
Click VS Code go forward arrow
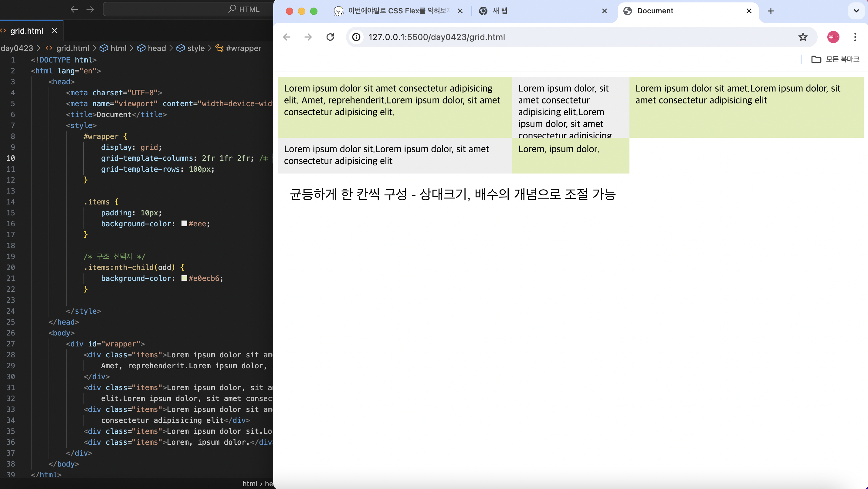click(x=90, y=9)
